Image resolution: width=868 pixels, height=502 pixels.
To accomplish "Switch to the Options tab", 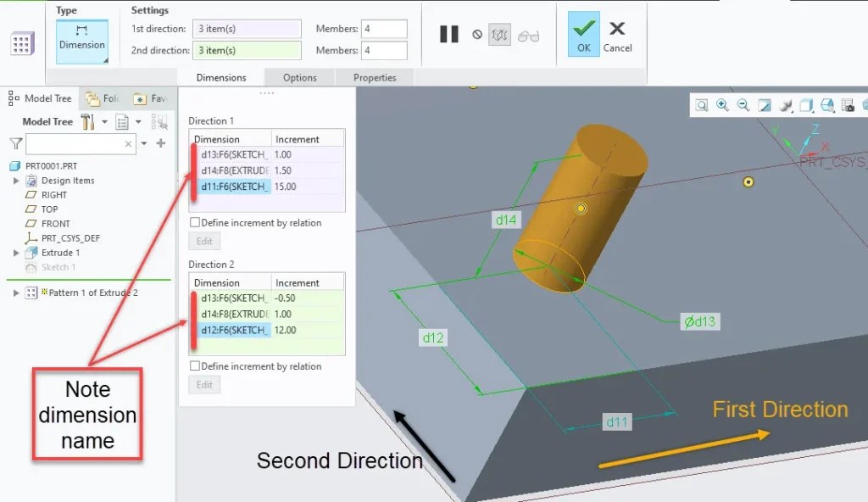I will [x=298, y=76].
